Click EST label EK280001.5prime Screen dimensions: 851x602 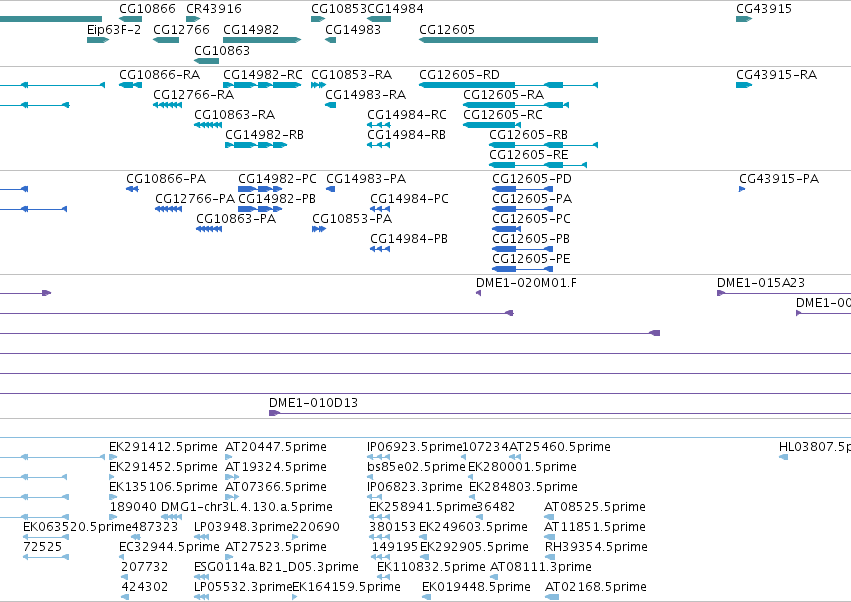pyautogui.click(x=522, y=467)
